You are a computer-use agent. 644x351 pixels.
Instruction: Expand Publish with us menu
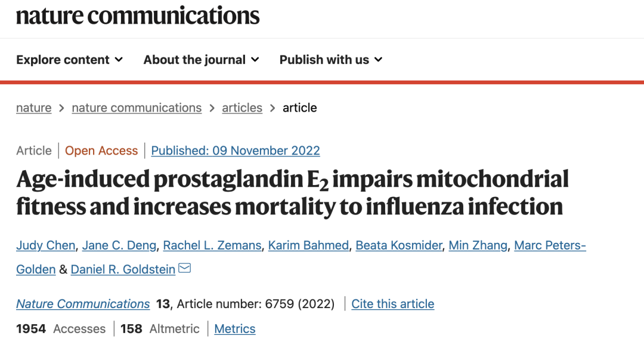[x=331, y=60]
